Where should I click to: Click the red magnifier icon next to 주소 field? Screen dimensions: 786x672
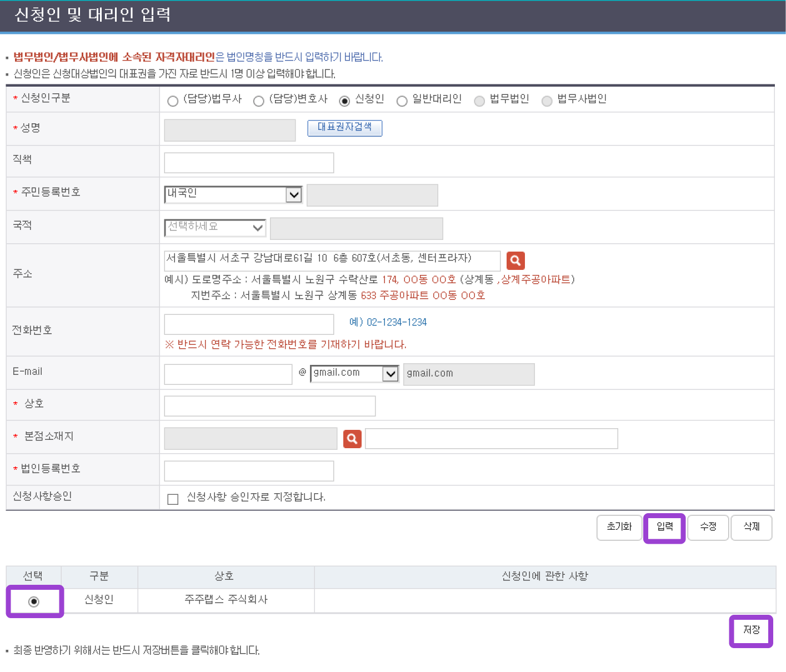(x=515, y=260)
